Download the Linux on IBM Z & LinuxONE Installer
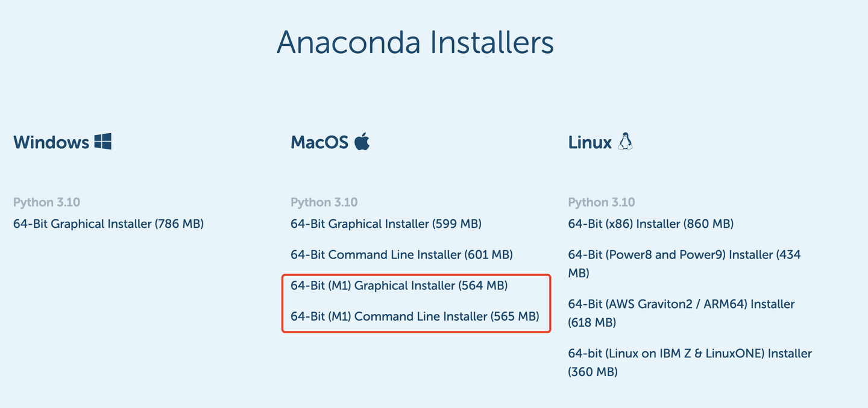This screenshot has height=408, width=868. pos(690,353)
